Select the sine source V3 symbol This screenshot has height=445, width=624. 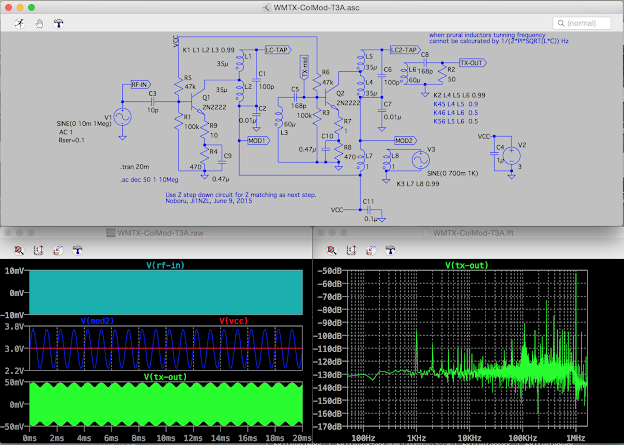click(x=421, y=160)
